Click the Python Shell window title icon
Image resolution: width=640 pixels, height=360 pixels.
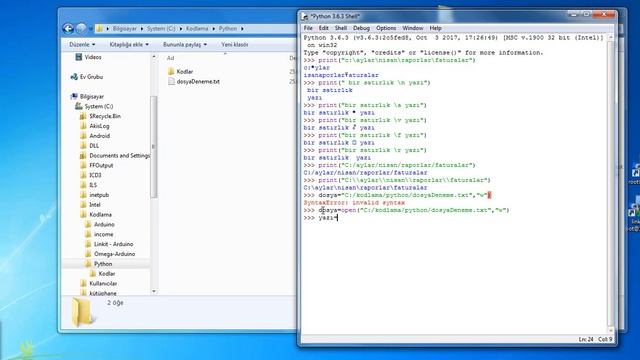click(304, 16)
